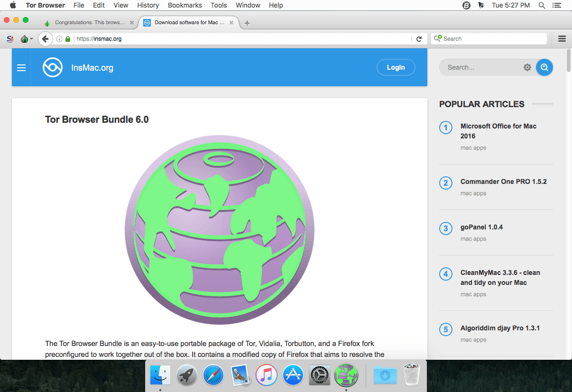Image resolution: width=572 pixels, height=392 pixels.
Task: Open the History menu
Action: [x=148, y=5]
